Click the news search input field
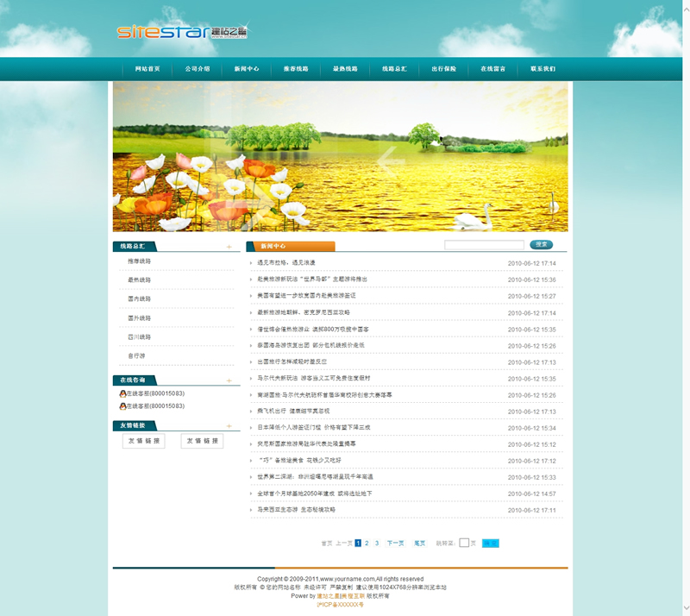The height and width of the screenshot is (616, 690). click(x=483, y=245)
